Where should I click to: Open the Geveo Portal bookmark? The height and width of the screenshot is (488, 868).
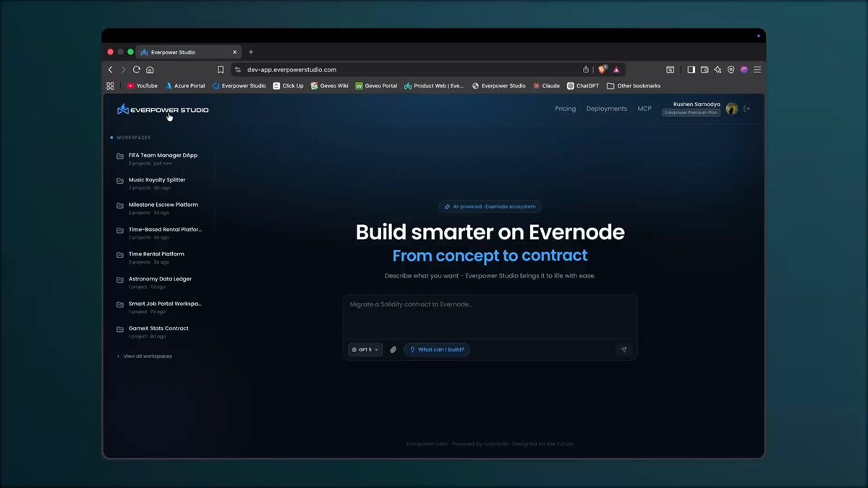pos(376,85)
